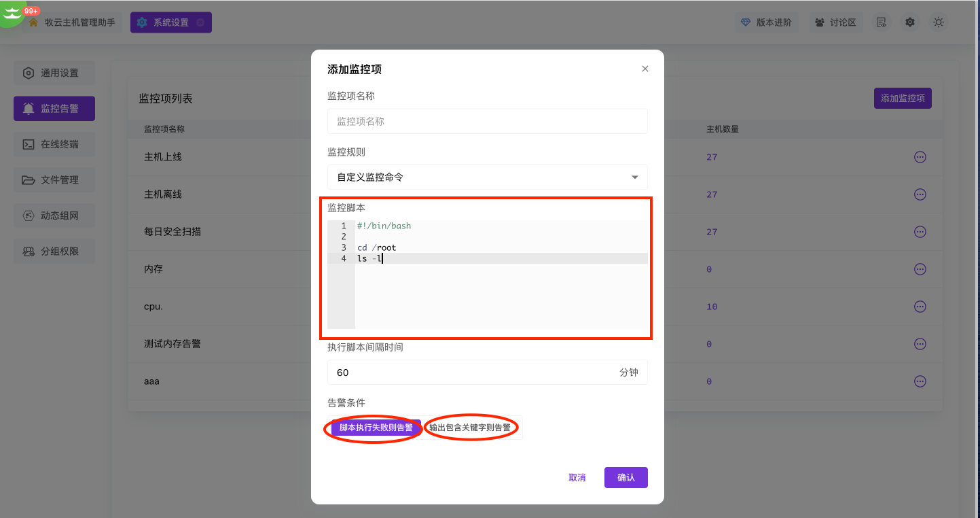Screen dimensions: 980x518
Task: Open options menu for 主机上线 row
Action: pyautogui.click(x=920, y=156)
